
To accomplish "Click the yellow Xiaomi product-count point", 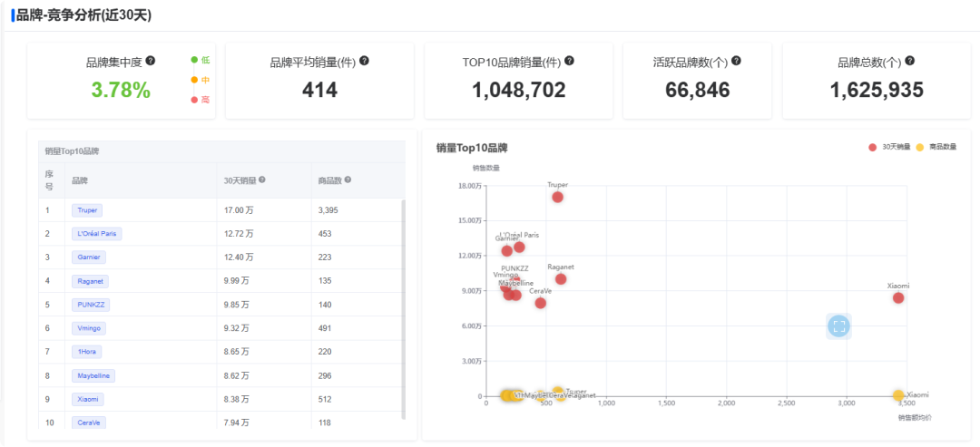I will (x=898, y=395).
